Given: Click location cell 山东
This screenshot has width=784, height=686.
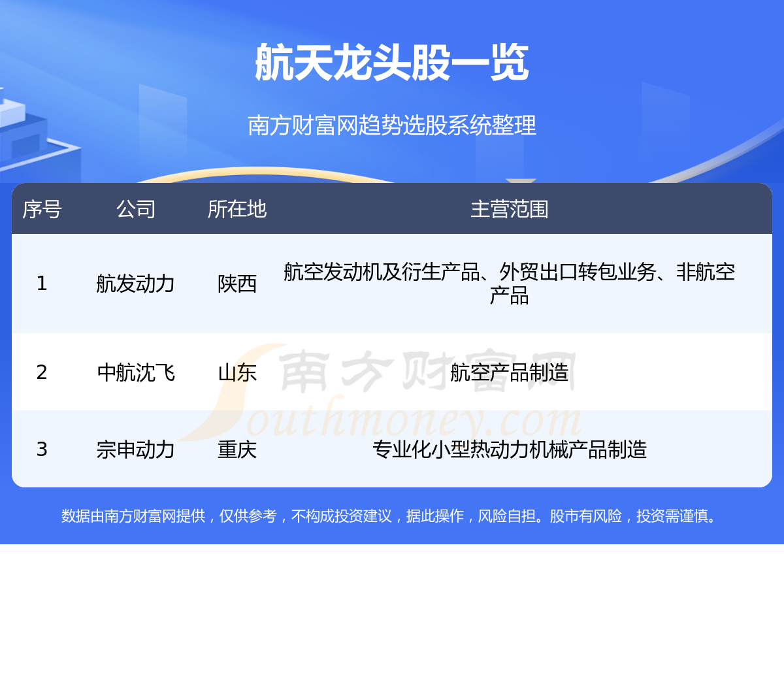Looking at the screenshot, I should (237, 372).
